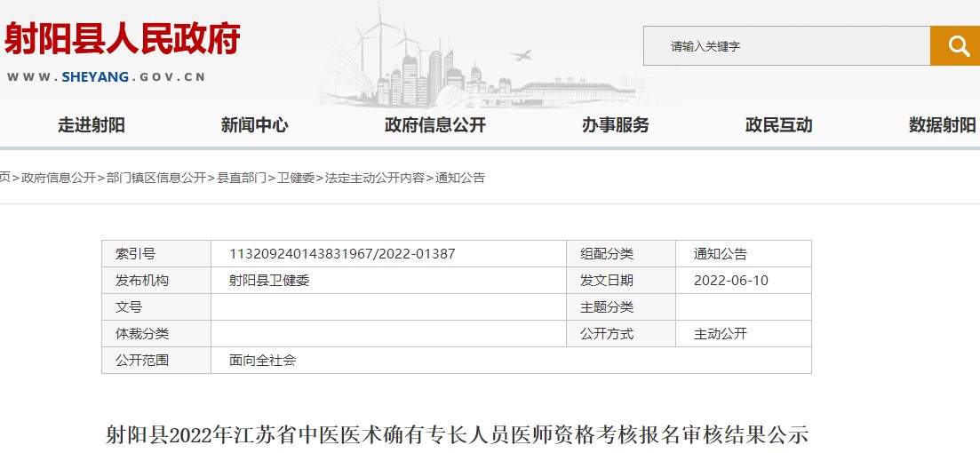Click the 政府信息公开 breadcrumb link
Image resolution: width=980 pixels, height=453 pixels.
coord(59,178)
